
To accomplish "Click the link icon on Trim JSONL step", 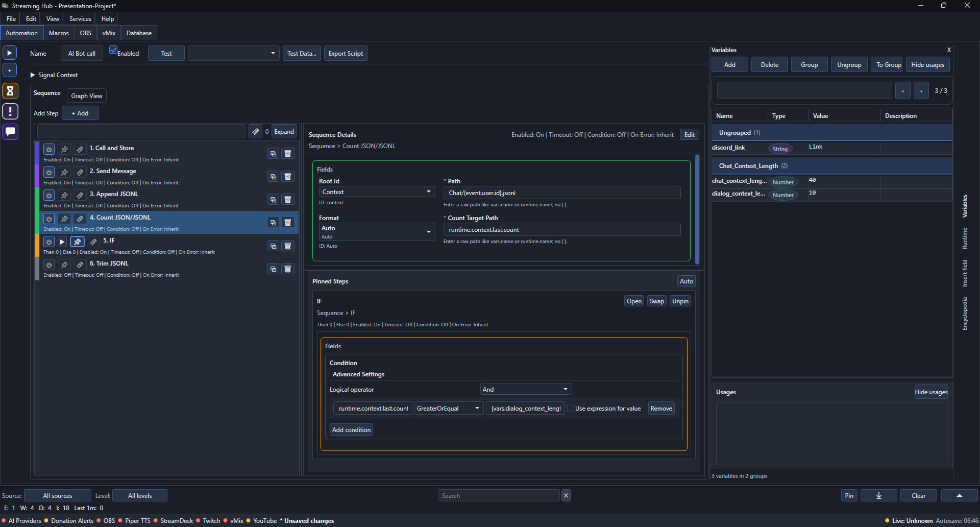I will 80,265.
